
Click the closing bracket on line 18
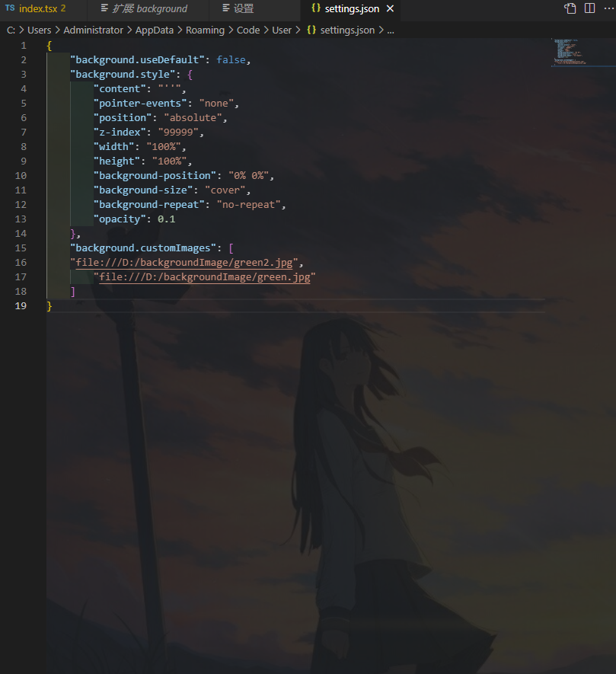click(72, 292)
